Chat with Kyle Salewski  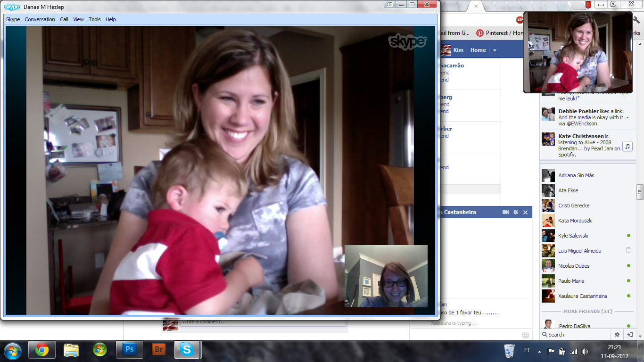point(587,236)
